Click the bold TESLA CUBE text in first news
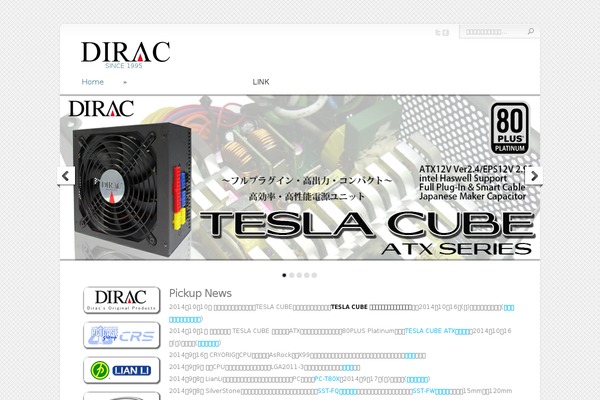This screenshot has width=600, height=400. (349, 307)
